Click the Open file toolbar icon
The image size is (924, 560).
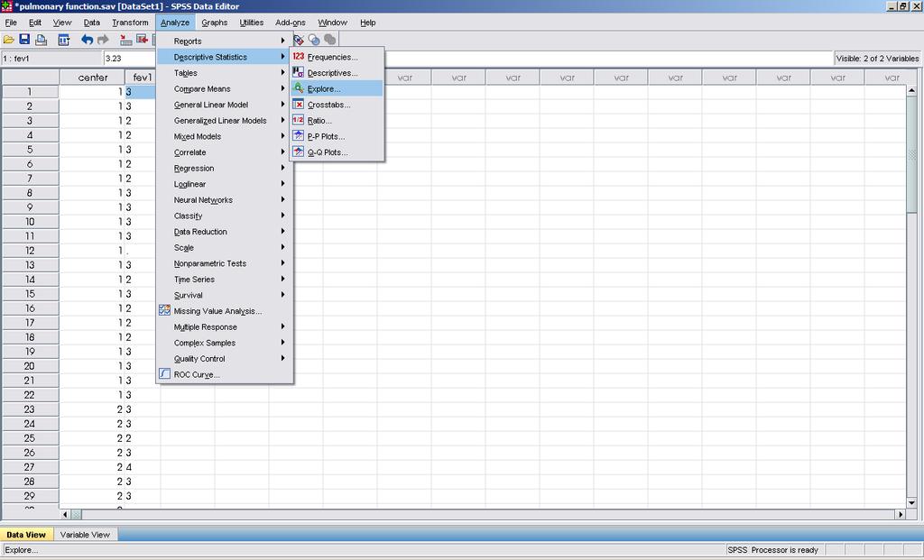[x=9, y=40]
